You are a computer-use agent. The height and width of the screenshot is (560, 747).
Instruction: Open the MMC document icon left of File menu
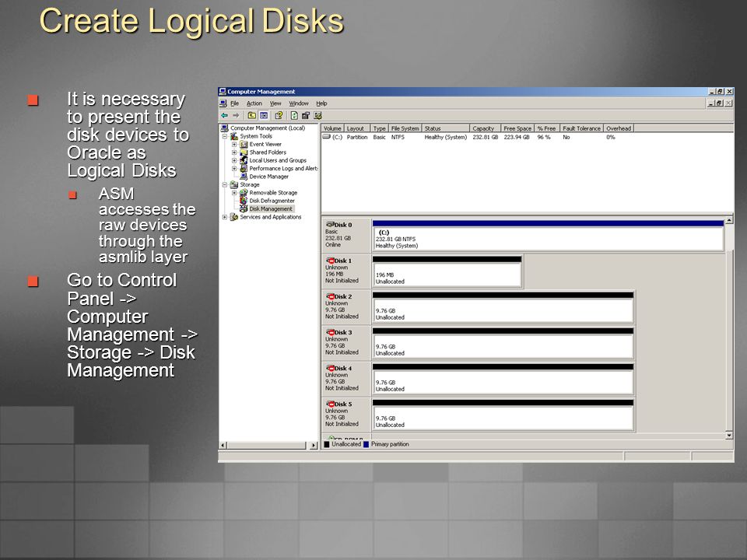pyautogui.click(x=223, y=103)
